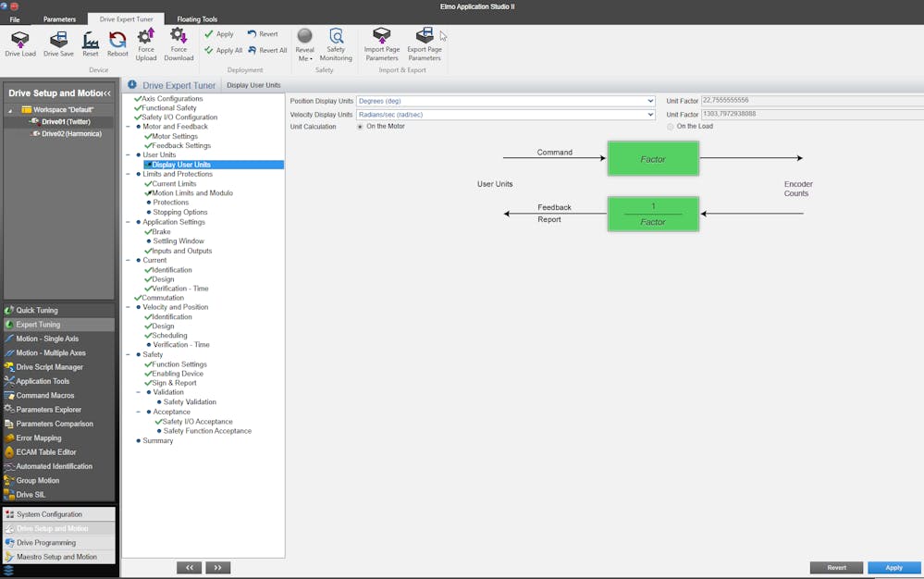Click the Drive Load icon
Image resolution: width=924 pixels, height=579 pixels.
tap(20, 40)
